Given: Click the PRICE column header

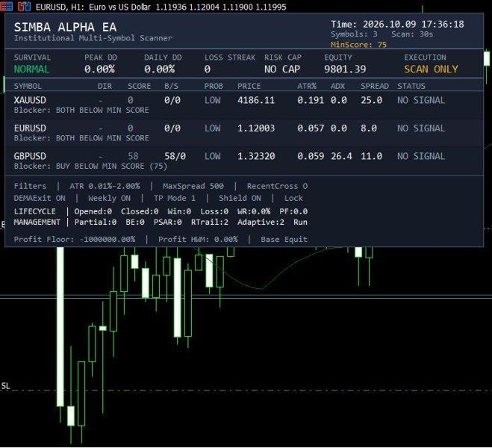Looking at the screenshot, I should 249,87.
